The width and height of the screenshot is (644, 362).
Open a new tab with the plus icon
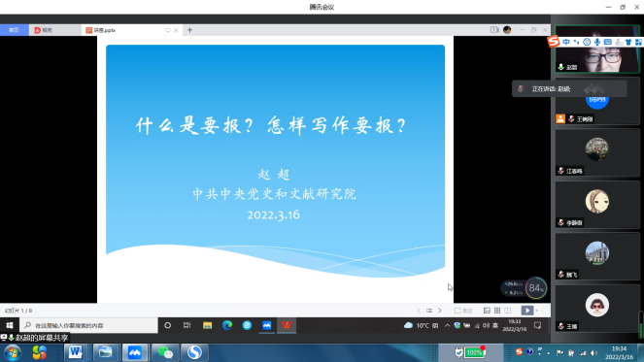(189, 30)
